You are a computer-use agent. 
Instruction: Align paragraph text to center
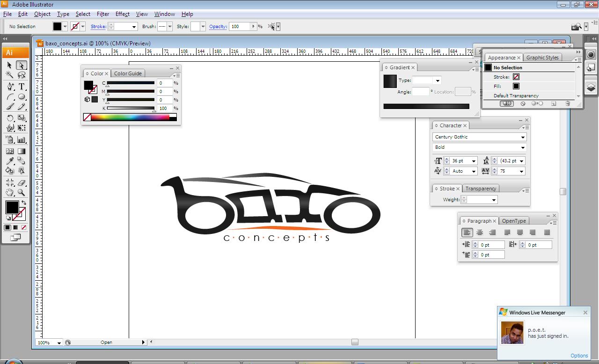480,233
